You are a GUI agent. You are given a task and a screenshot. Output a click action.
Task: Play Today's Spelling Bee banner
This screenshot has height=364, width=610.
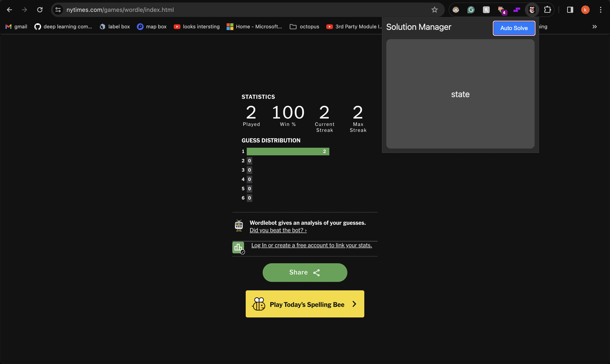click(305, 304)
